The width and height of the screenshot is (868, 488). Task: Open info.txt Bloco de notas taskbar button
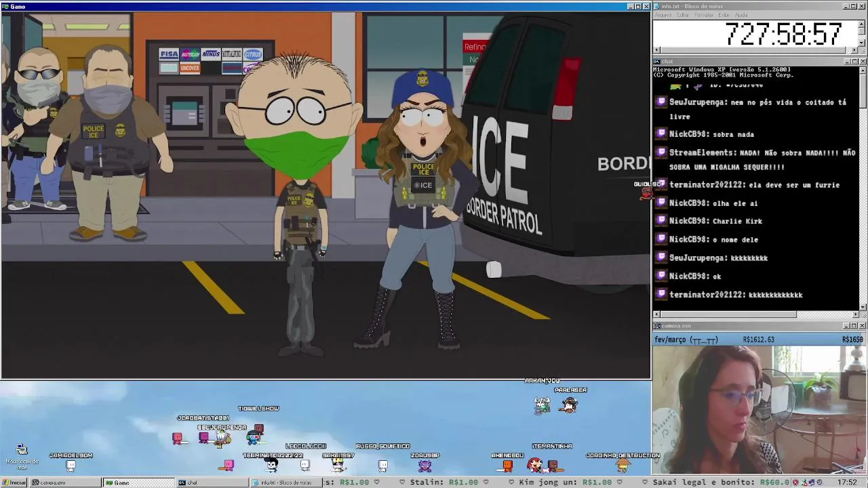285,483
